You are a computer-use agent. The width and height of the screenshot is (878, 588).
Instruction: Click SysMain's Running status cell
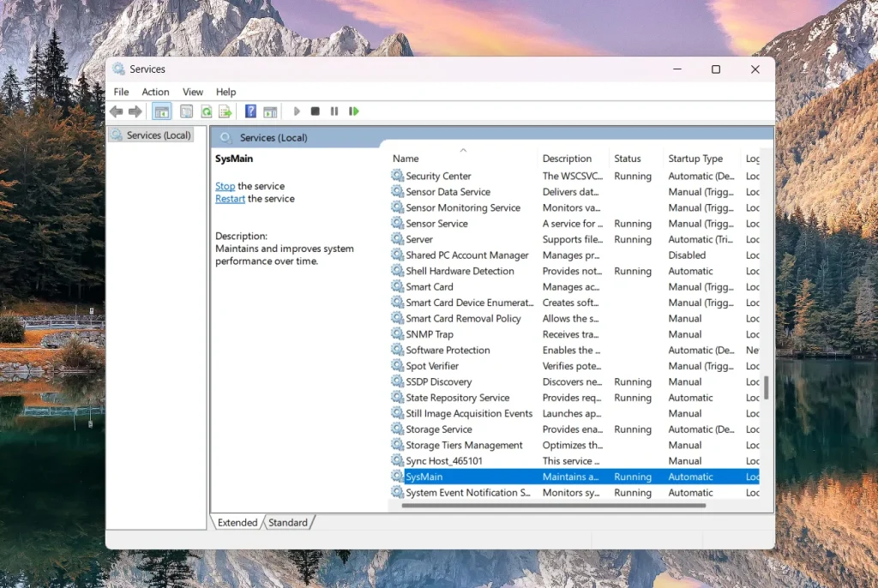633,477
